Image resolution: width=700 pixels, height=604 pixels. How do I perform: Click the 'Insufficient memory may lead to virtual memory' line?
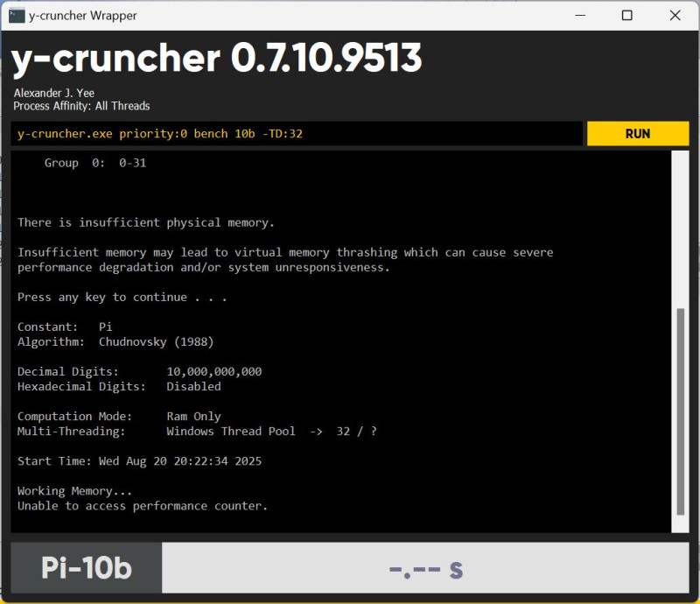(285, 252)
